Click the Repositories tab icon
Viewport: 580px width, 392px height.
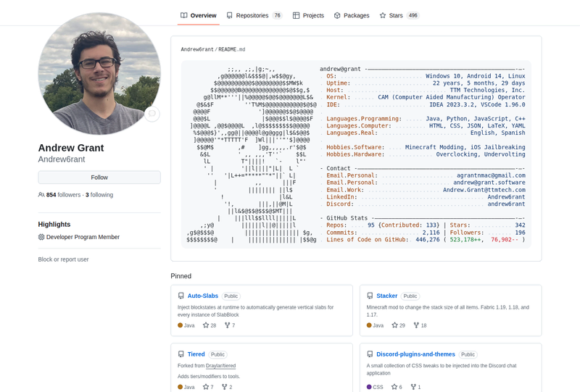[x=230, y=15]
